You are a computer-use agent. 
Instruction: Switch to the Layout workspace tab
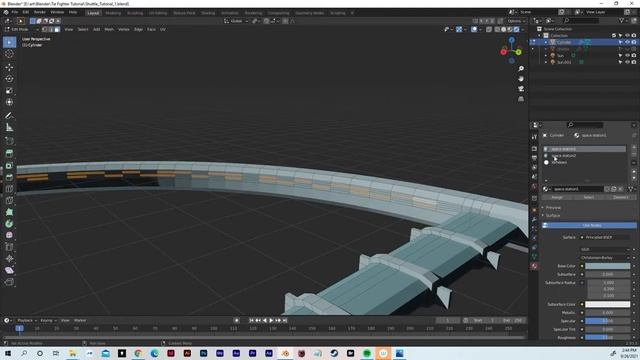point(93,13)
